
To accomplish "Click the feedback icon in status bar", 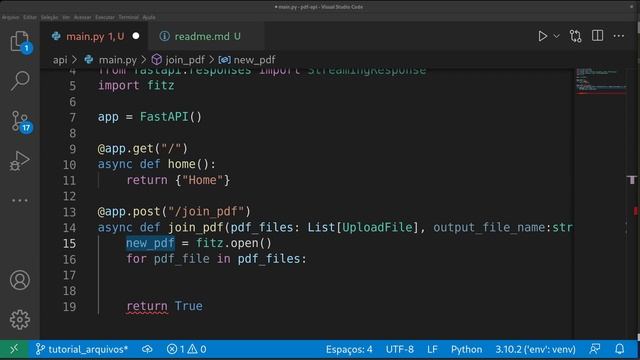I will (595, 349).
